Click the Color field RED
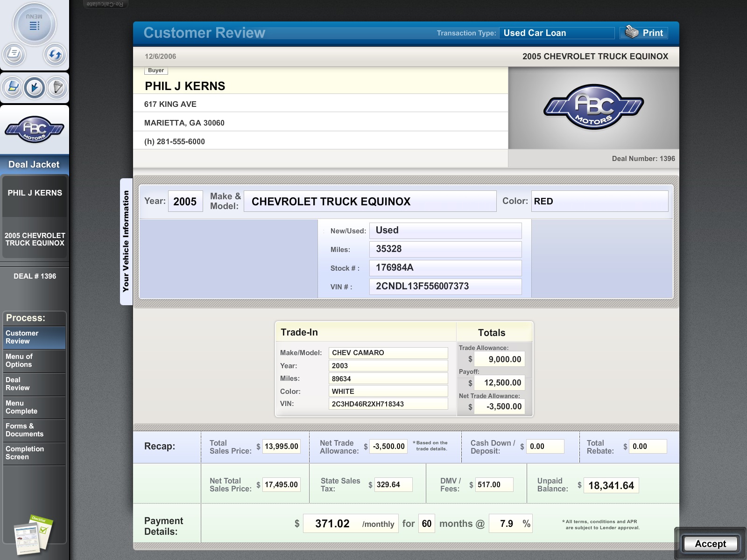This screenshot has width=747, height=560. click(x=599, y=202)
